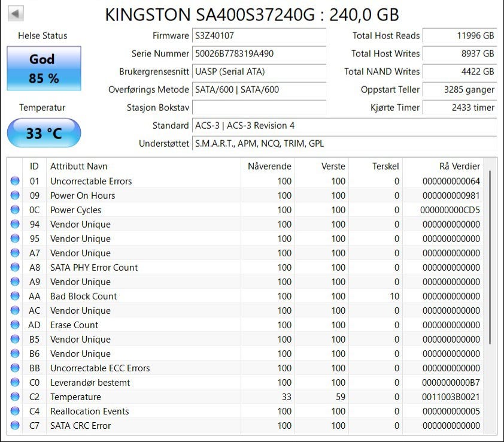Select the Erase Count attribute name
The width and height of the screenshot is (504, 442).
(x=74, y=325)
